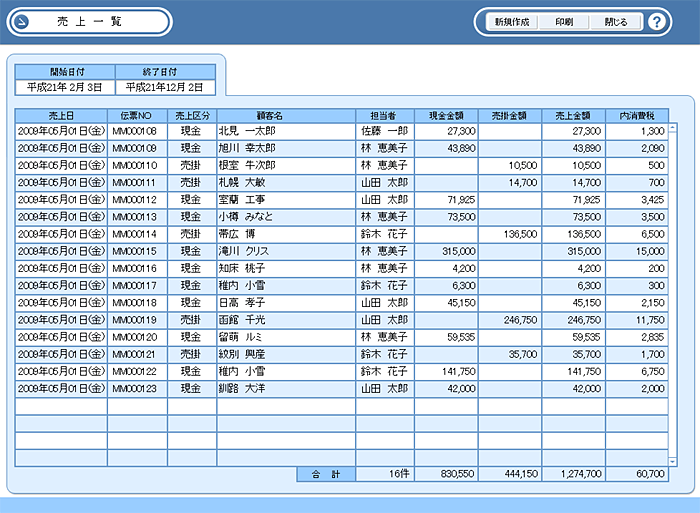Click slip number MM000123

[x=137, y=388]
